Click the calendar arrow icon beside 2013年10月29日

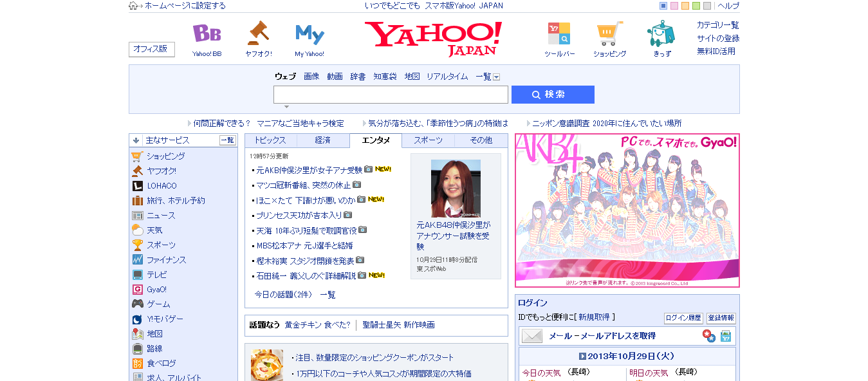click(x=582, y=357)
